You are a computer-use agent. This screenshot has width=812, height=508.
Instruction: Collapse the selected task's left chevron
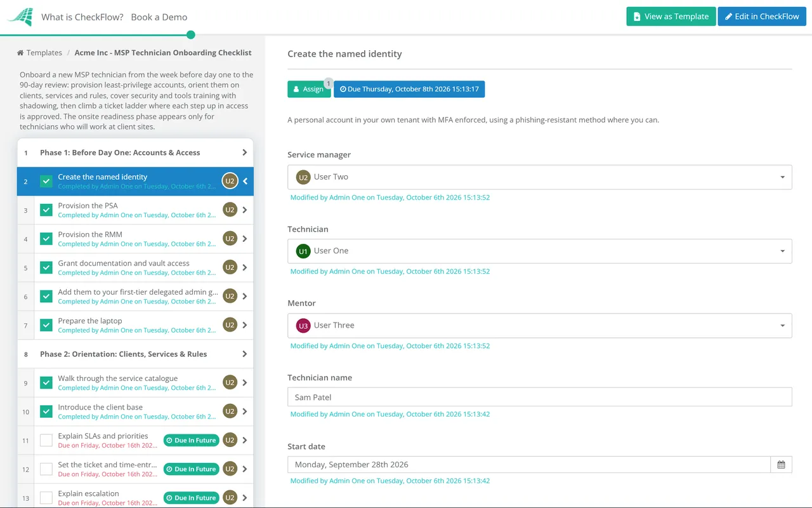[245, 181]
